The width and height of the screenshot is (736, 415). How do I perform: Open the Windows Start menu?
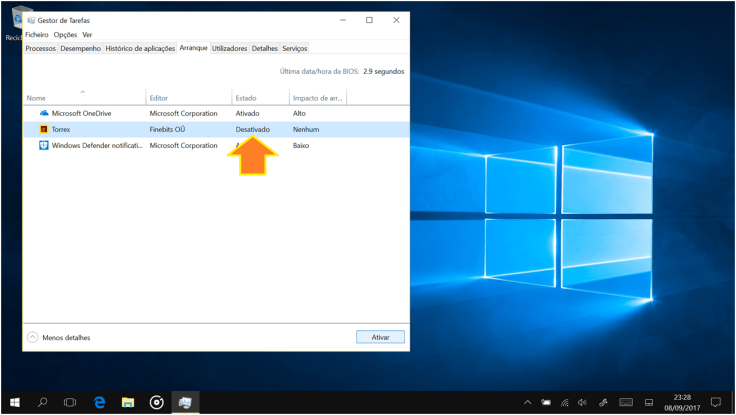coord(14,402)
